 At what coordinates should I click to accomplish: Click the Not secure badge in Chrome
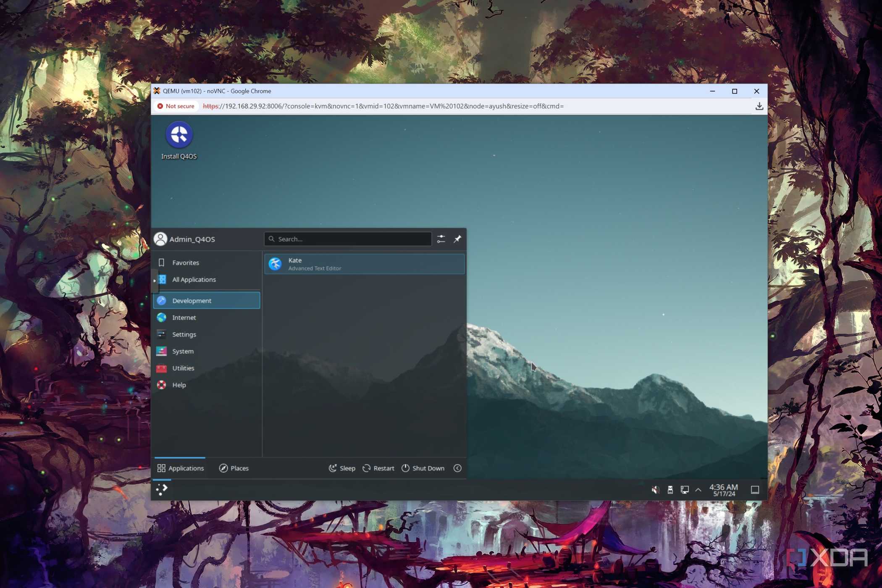[x=176, y=106]
